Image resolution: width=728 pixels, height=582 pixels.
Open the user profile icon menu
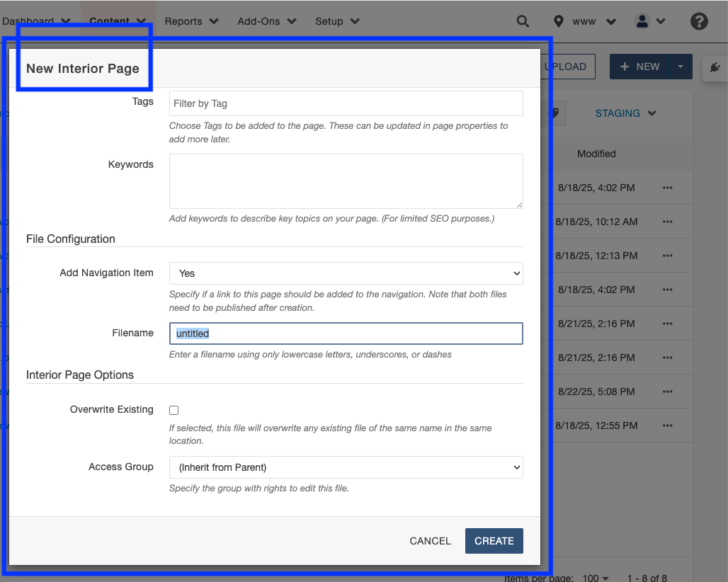(x=649, y=21)
